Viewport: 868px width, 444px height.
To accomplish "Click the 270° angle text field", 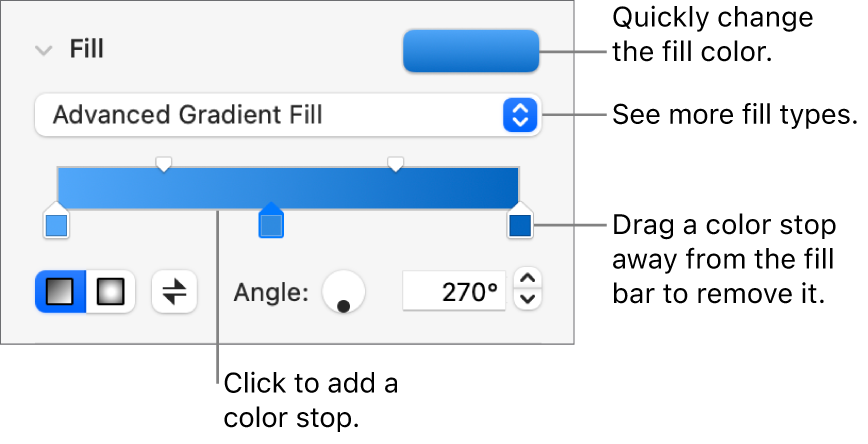I will (x=453, y=291).
